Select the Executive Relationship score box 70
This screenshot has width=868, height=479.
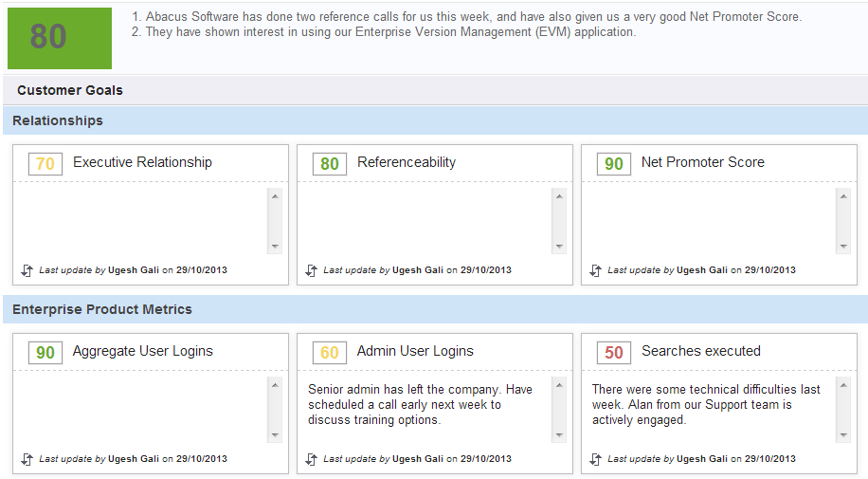pos(45,164)
